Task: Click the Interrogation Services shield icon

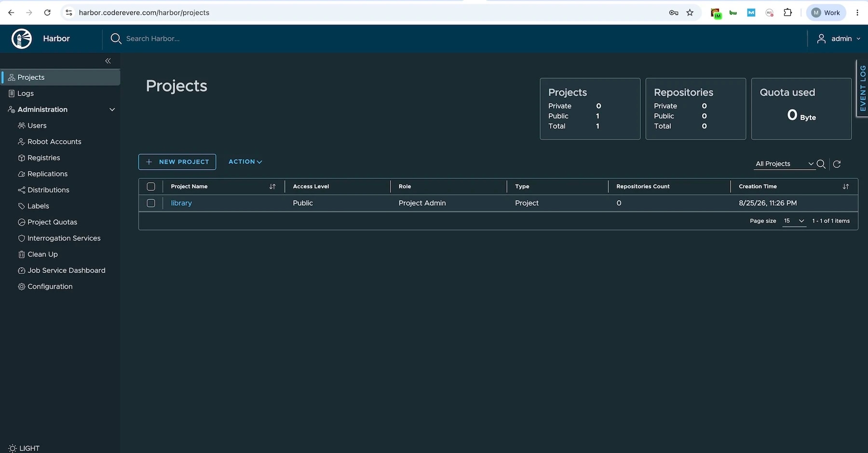Action: pos(21,238)
